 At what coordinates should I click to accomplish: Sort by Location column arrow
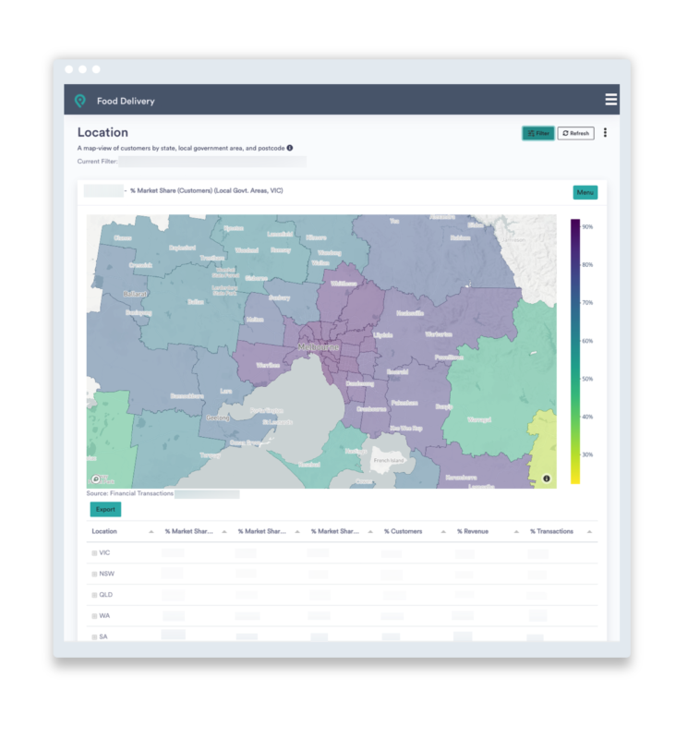point(151,532)
